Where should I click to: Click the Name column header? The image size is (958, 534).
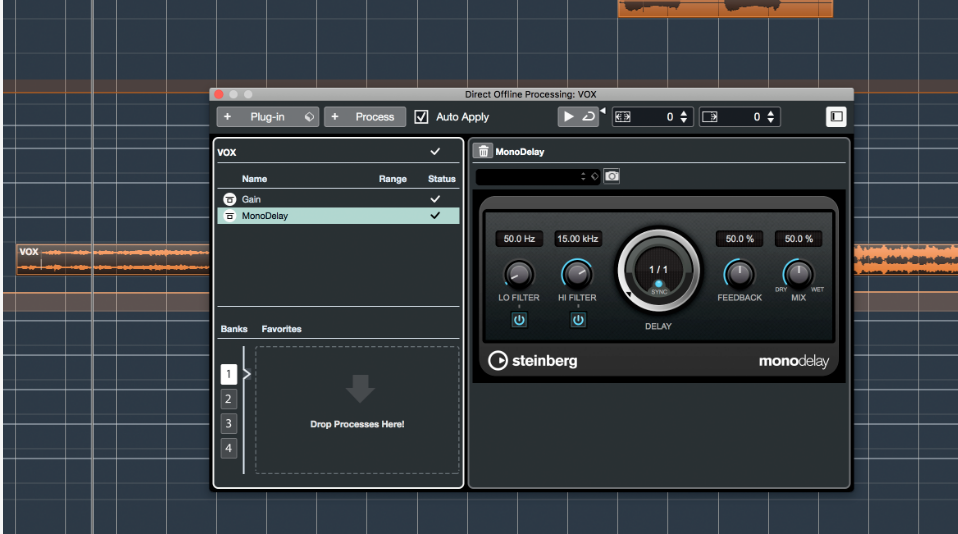[254, 179]
